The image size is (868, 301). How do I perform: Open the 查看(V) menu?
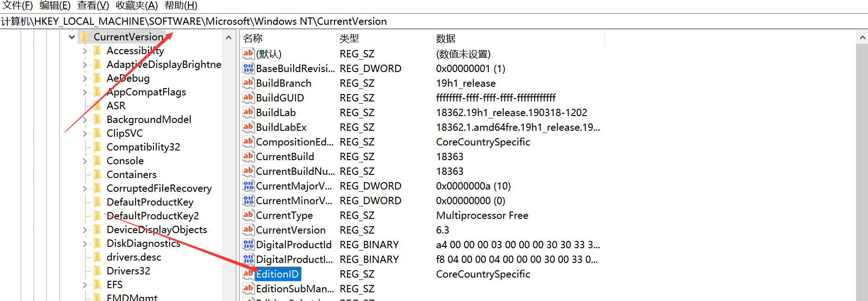click(93, 6)
